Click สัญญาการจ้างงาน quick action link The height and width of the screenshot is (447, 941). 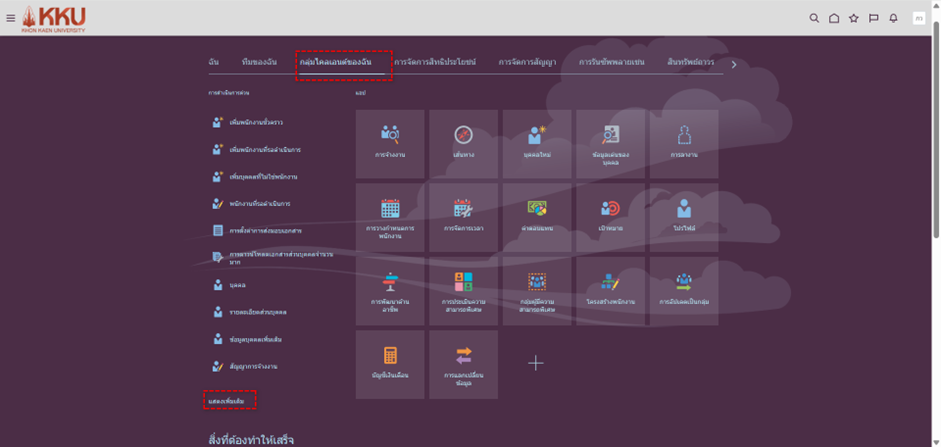tap(253, 366)
